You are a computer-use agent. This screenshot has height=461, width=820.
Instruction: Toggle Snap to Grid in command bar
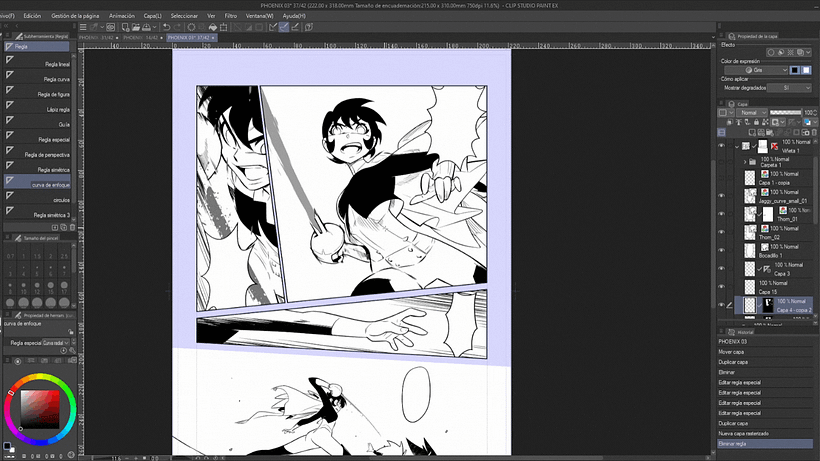[x=295, y=27]
